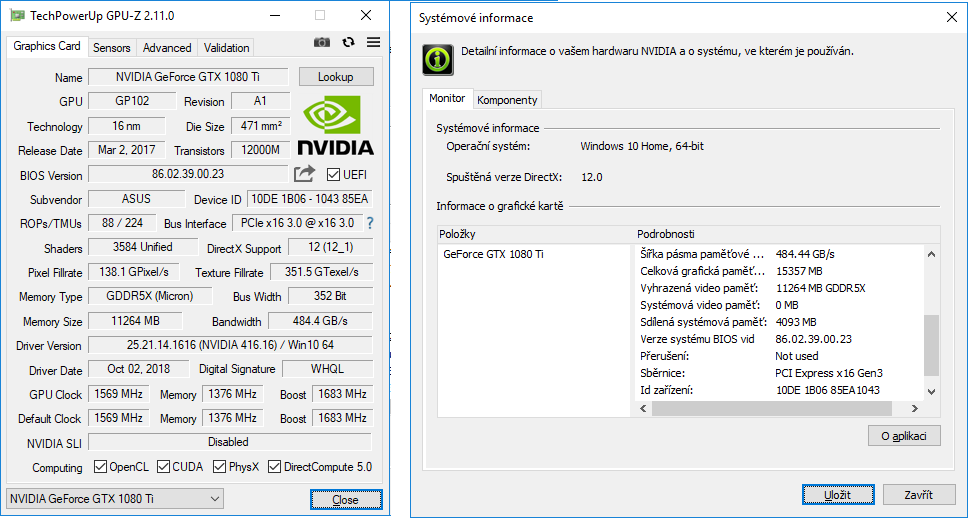Click the NVIDIA logo in GPU-Z
980x521 pixels.
tap(335, 127)
